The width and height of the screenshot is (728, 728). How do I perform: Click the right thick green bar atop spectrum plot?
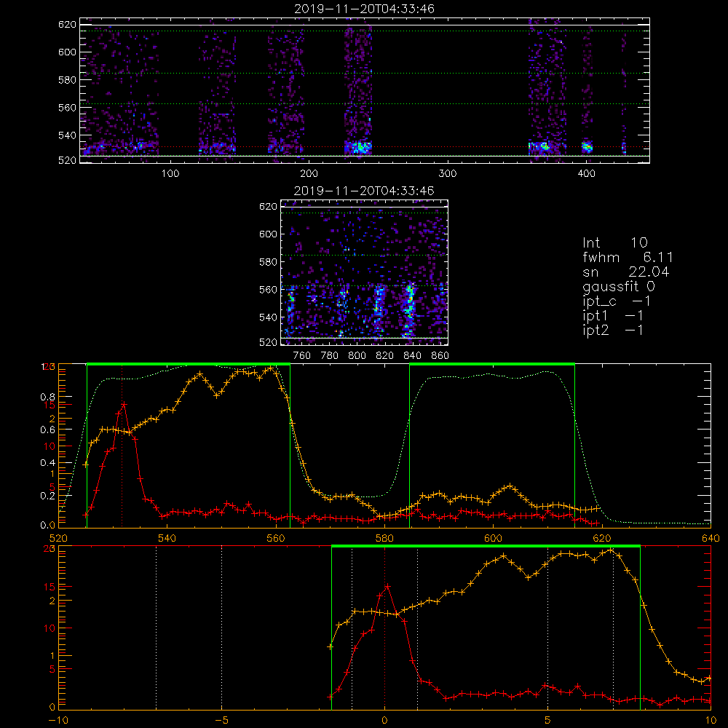tap(492, 364)
